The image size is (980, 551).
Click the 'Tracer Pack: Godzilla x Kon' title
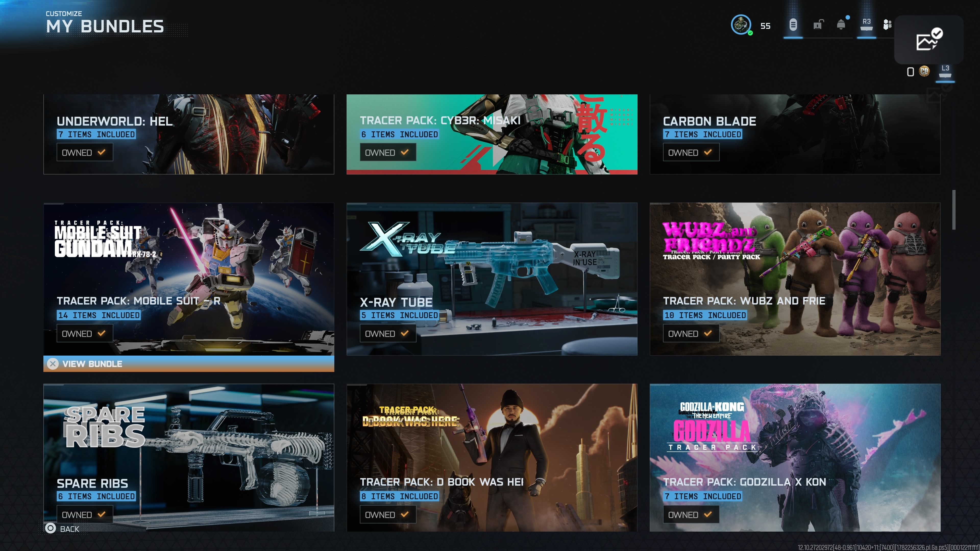coord(744,482)
